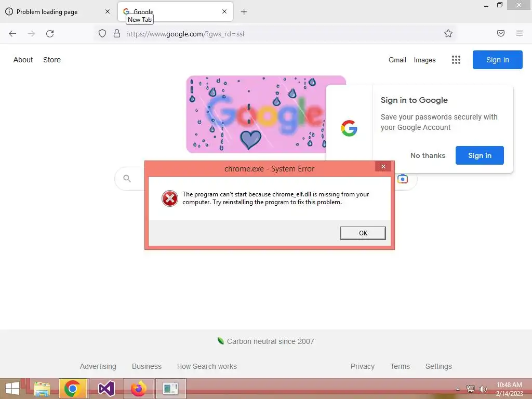
Task: Open How Search works link
Action: (x=207, y=366)
